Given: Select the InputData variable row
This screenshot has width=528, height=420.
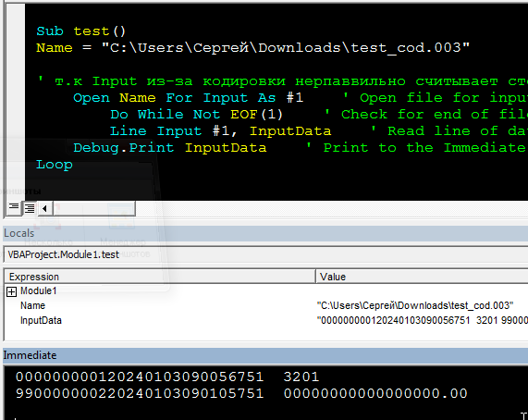Looking at the screenshot, I should [266, 320].
